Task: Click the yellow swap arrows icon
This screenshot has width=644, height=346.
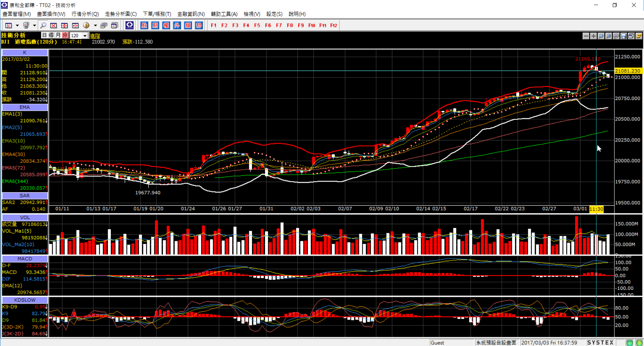Action: coord(639,36)
